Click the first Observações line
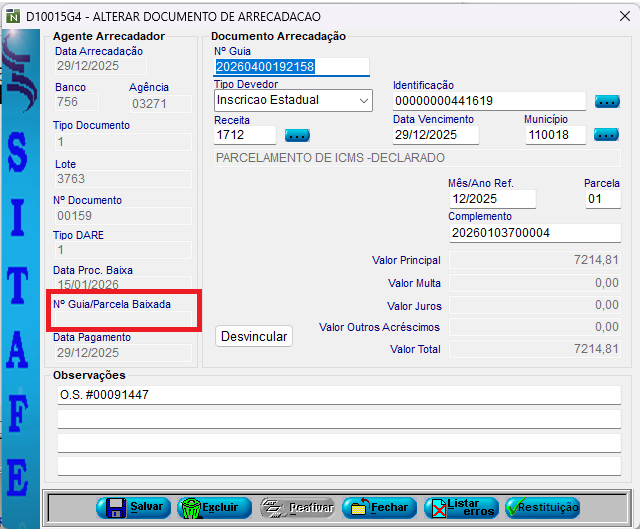The height and width of the screenshot is (529, 640). click(x=339, y=395)
